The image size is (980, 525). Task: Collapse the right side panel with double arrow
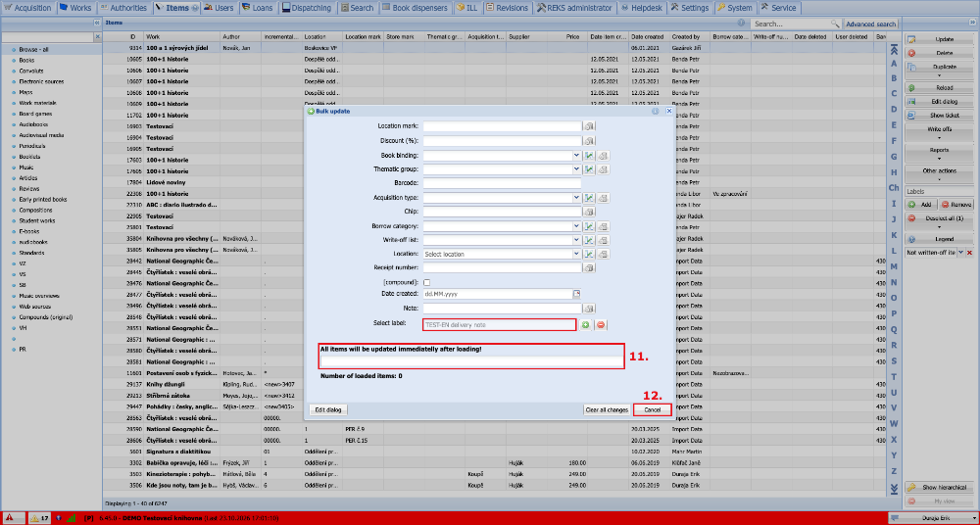(972, 24)
